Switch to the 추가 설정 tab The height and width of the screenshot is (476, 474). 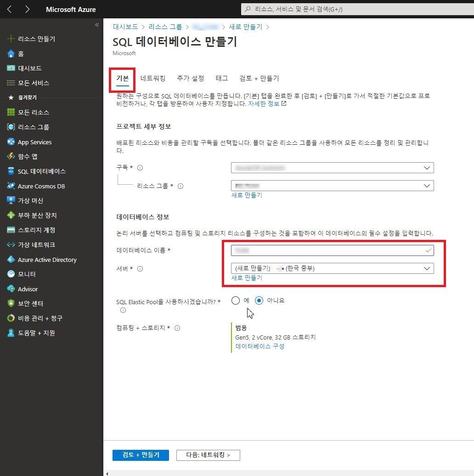[191, 78]
